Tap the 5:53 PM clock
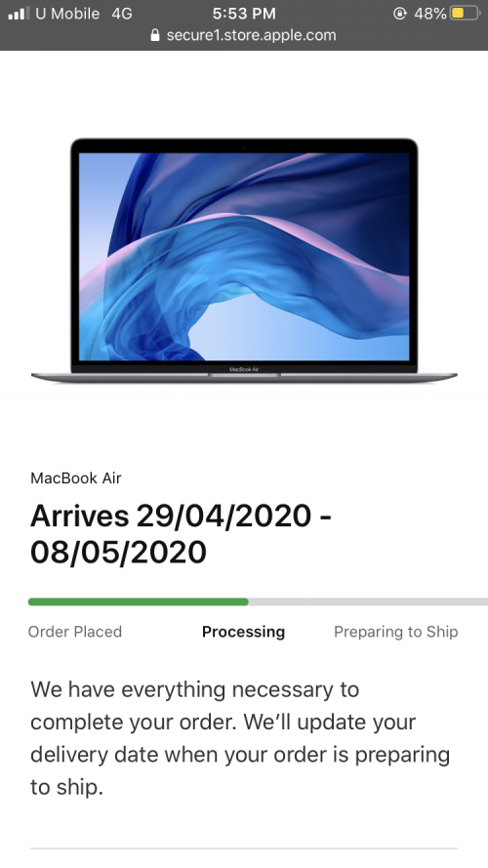The image size is (488, 868). pyautogui.click(x=244, y=14)
